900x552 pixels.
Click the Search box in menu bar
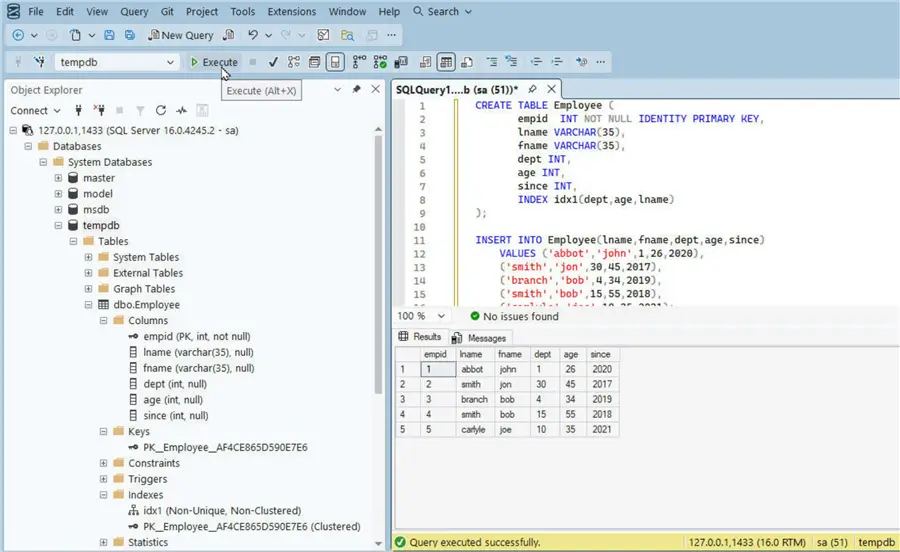pyautogui.click(x=442, y=11)
